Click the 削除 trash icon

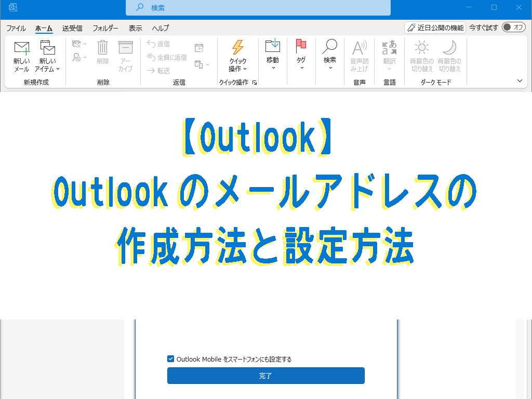102,52
